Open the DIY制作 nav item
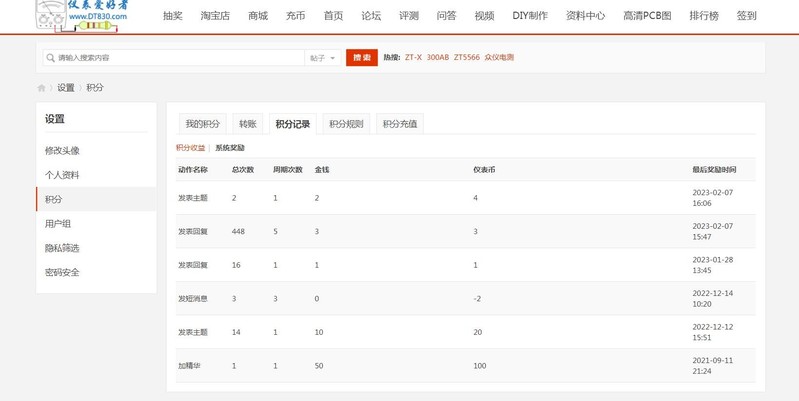Image resolution: width=799 pixels, height=401 pixels. click(x=530, y=16)
